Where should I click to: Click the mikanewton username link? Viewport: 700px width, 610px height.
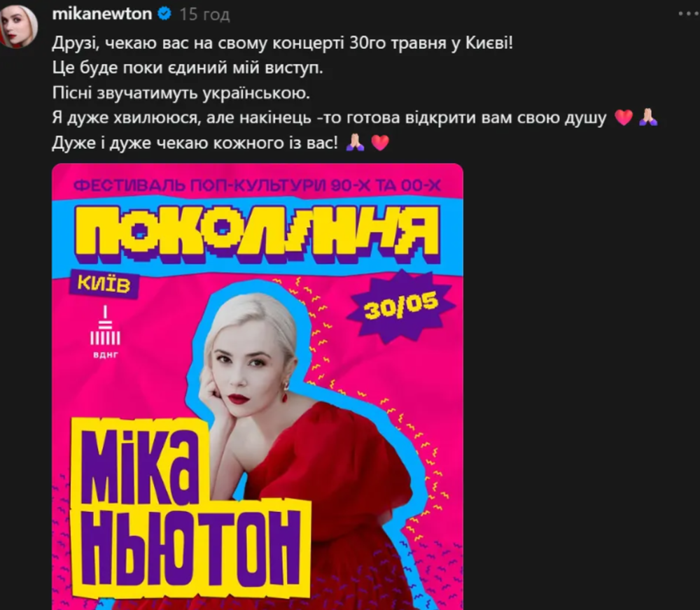(x=101, y=14)
